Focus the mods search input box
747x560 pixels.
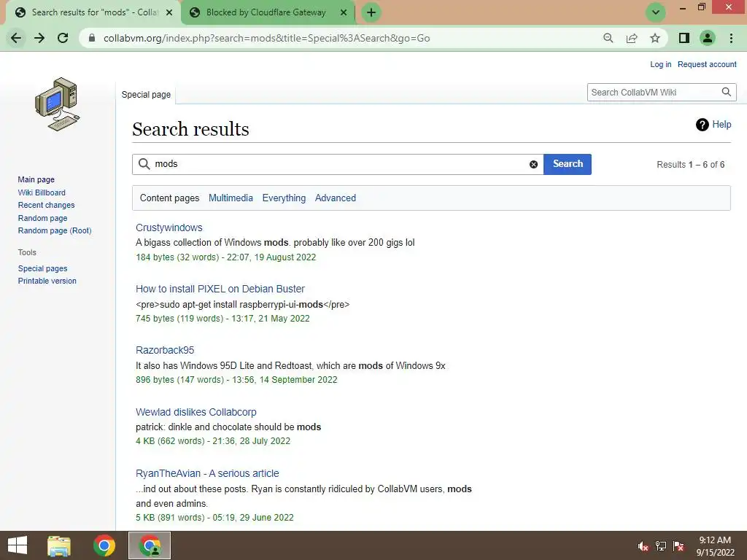338,164
